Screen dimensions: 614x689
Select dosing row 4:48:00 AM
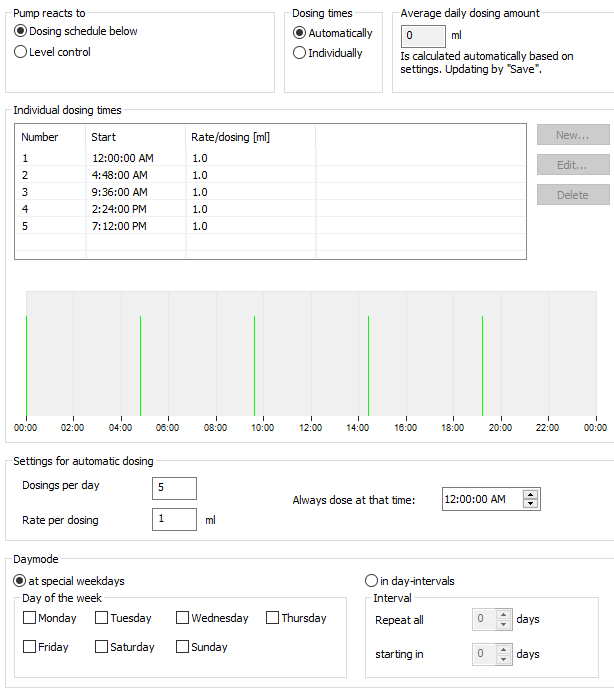(270, 175)
